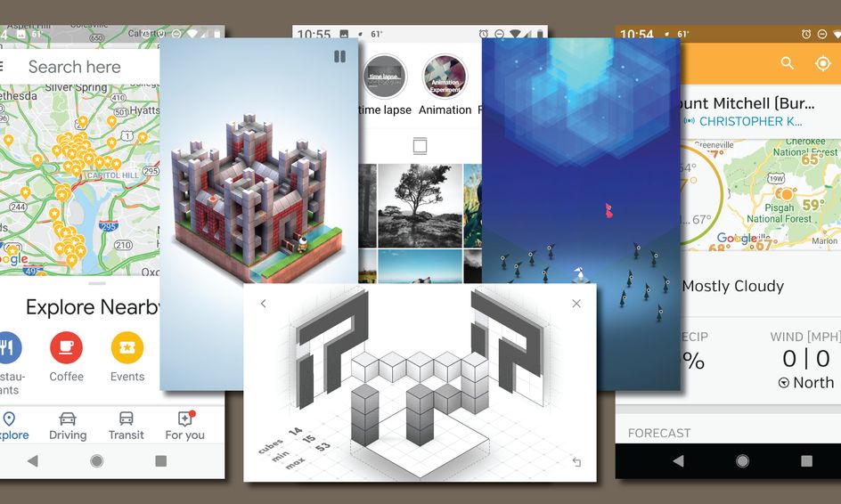Tap the WIND [MPH] label

pyautogui.click(x=805, y=337)
